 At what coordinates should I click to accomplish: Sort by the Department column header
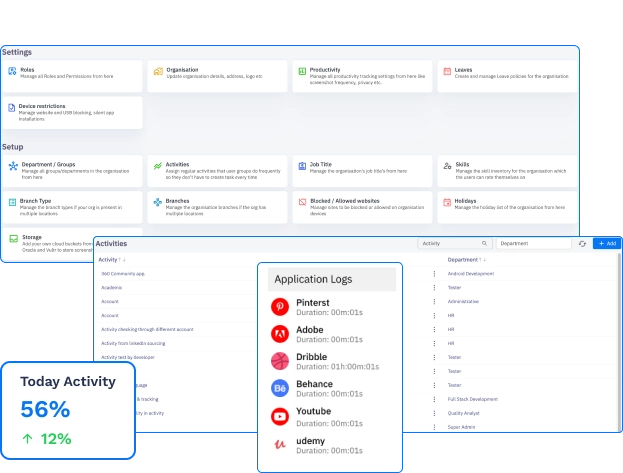[x=464, y=259]
